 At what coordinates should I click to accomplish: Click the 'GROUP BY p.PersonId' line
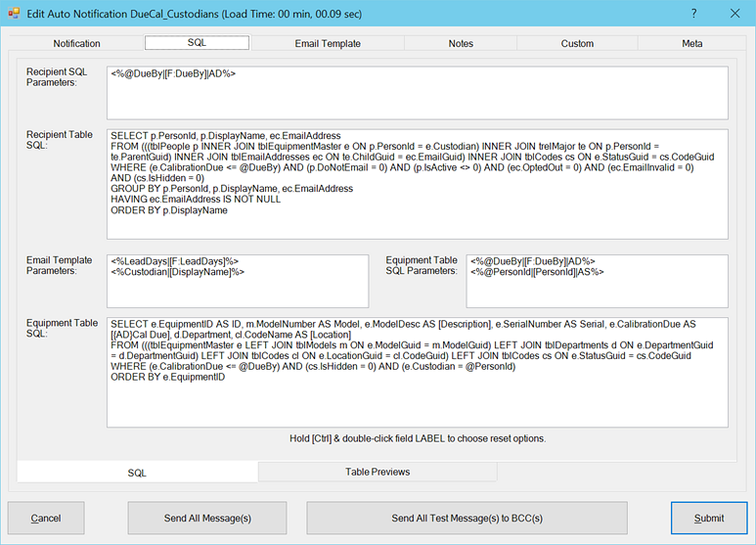[x=232, y=189]
